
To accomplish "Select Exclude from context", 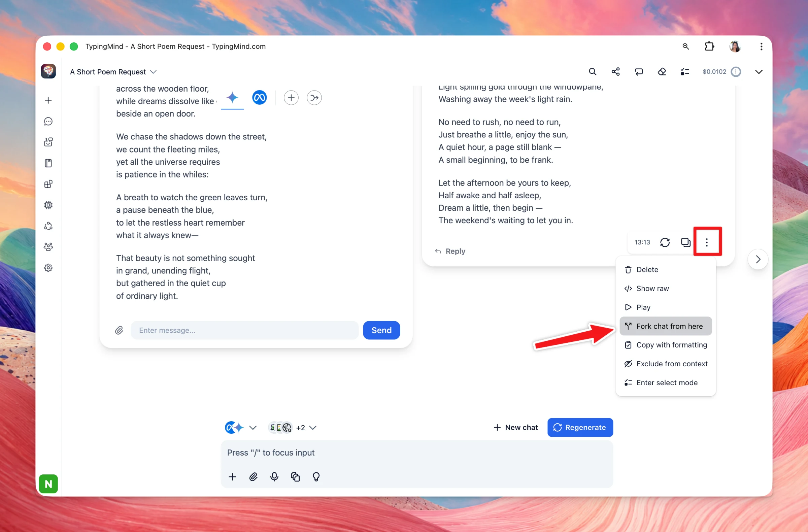I will pos(665,364).
